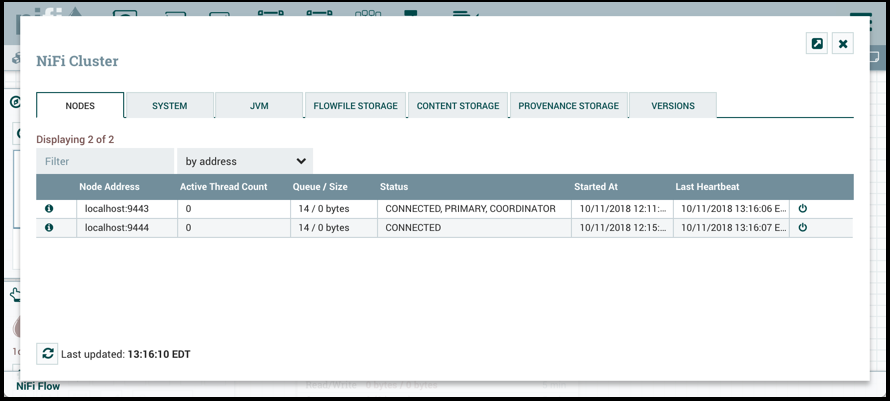Sort by Last Heartbeat column header
This screenshot has width=890, height=401.
(707, 187)
